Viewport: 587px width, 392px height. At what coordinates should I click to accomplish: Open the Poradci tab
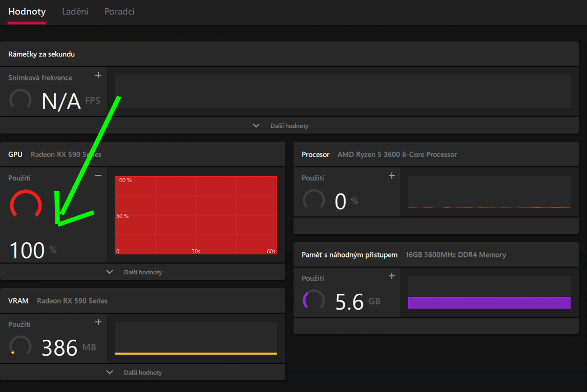119,11
